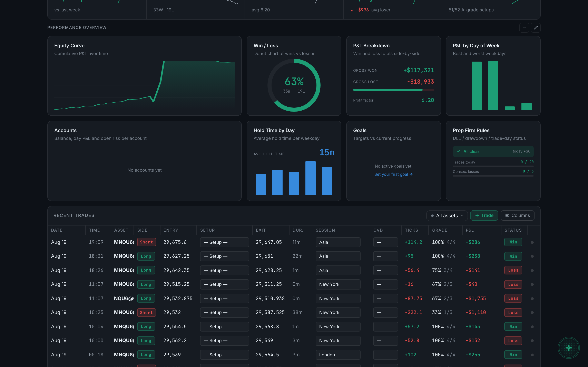
Task: Click the status dot on the 18:31 trade row
Action: (x=532, y=256)
